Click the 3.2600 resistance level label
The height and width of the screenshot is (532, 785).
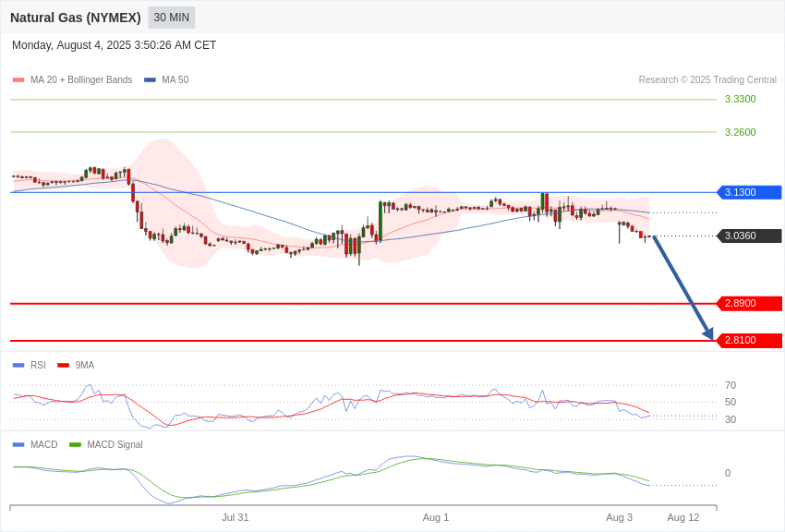[740, 132]
